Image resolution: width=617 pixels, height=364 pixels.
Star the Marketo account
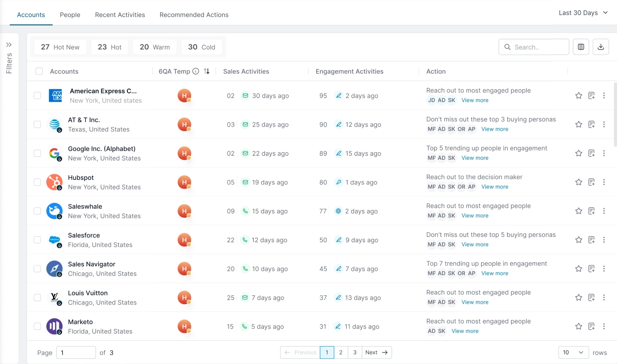point(579,326)
